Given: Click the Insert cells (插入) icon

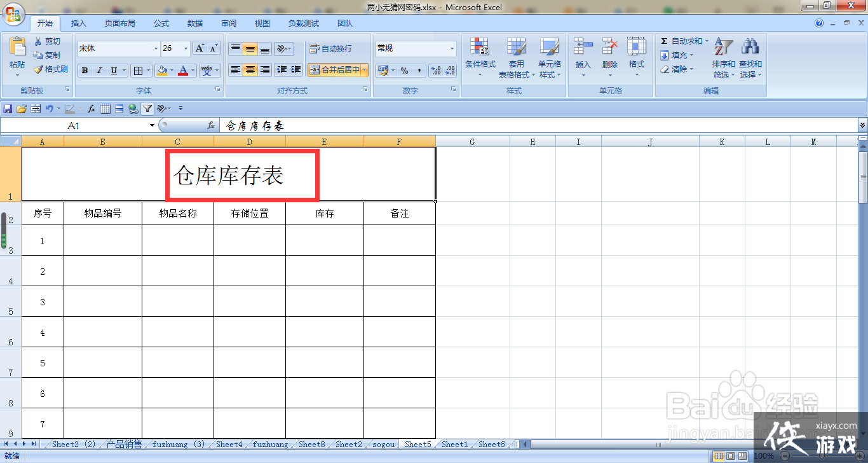Looking at the screenshot, I should tap(583, 47).
